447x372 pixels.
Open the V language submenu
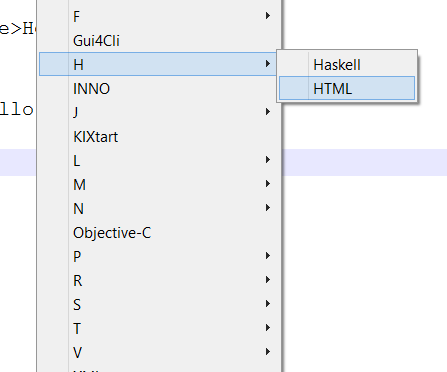(x=159, y=352)
